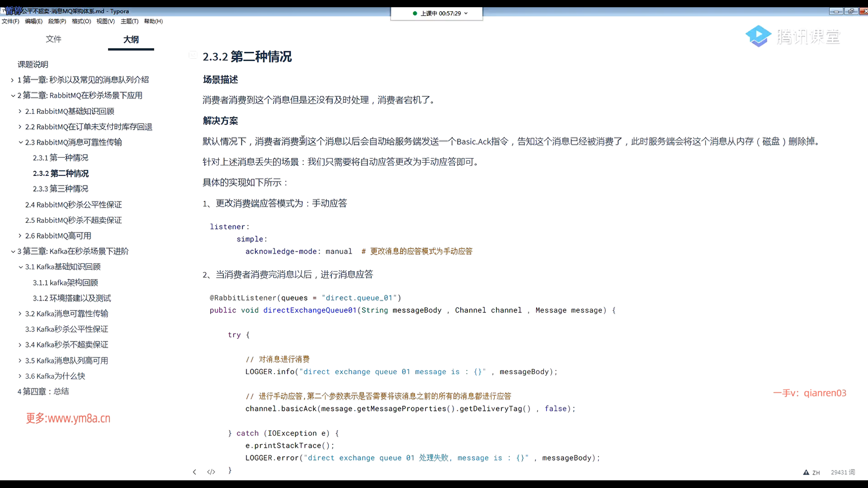Open the 主题(T) menu
This screenshot has height=488, width=868.
pos(129,21)
